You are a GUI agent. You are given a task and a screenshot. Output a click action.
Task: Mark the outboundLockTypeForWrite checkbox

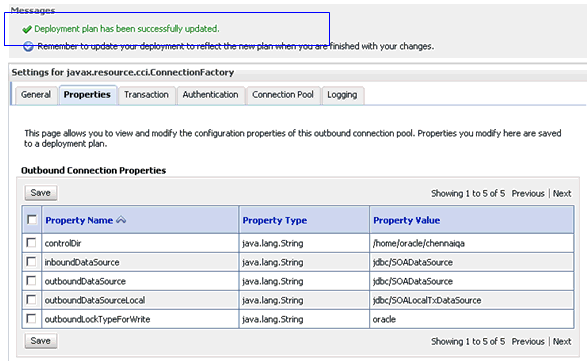tap(31, 319)
